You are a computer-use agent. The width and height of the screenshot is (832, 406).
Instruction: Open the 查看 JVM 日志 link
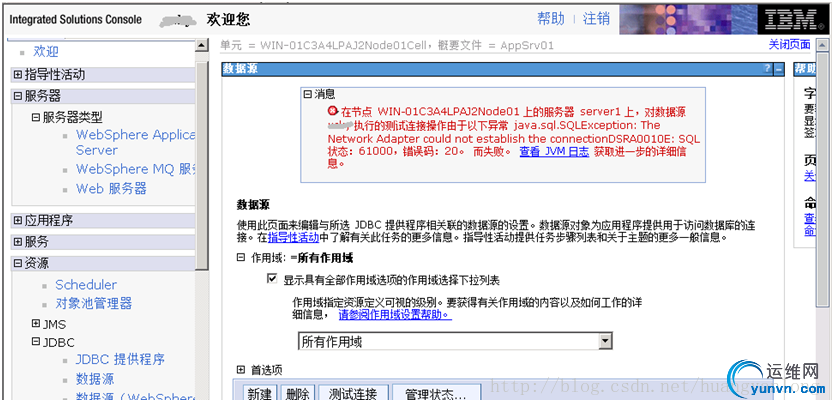point(554,151)
